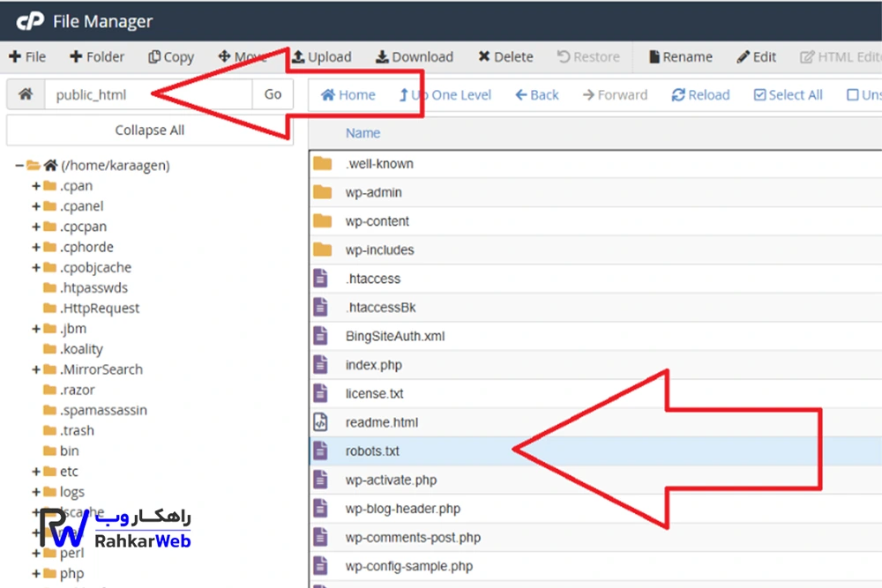The image size is (882, 588).
Task: Open the HTML Editor tool
Action: 841,56
